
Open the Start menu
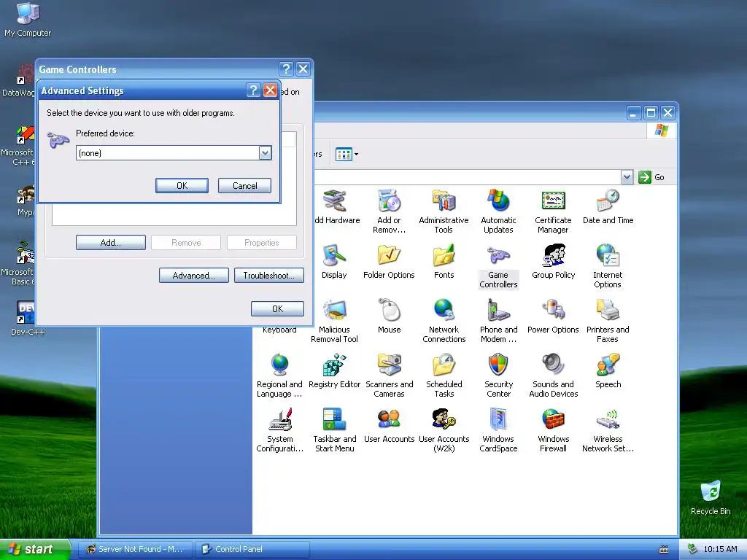coord(36,549)
